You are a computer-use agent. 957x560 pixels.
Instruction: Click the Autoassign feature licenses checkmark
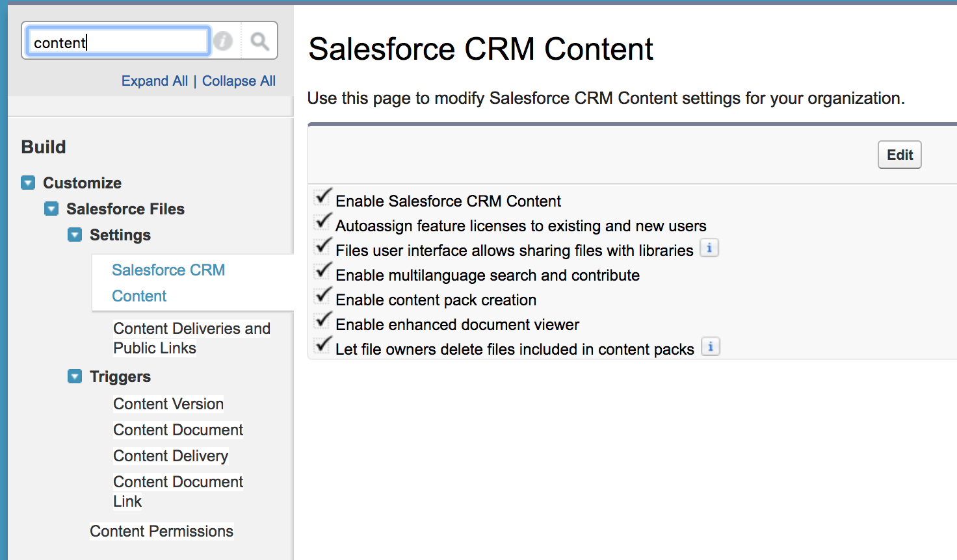click(323, 222)
